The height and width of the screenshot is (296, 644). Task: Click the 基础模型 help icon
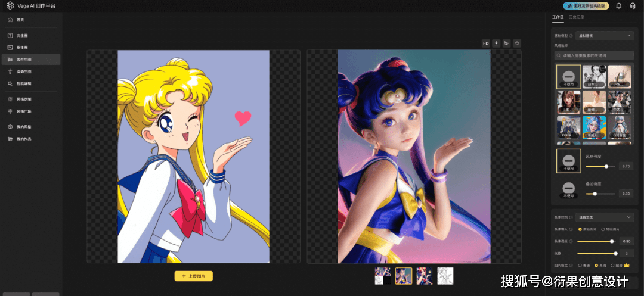(x=571, y=36)
